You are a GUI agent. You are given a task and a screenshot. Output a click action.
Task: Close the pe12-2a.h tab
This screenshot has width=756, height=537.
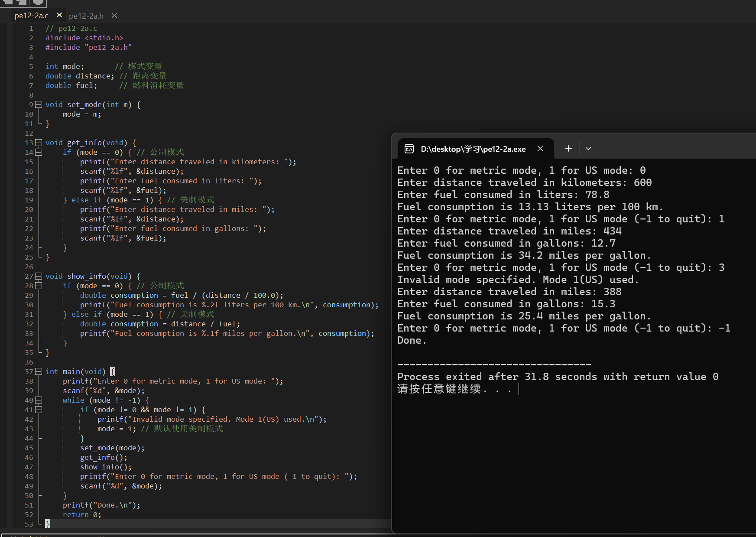pos(114,16)
